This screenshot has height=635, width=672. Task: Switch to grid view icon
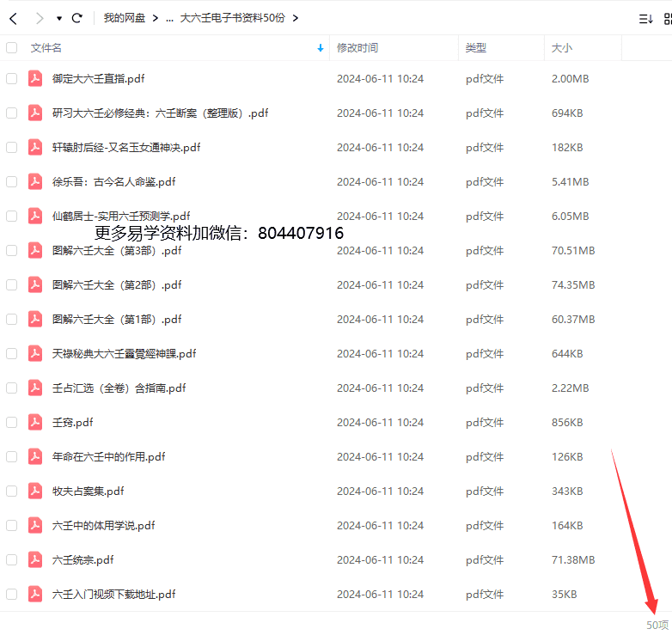point(668,18)
